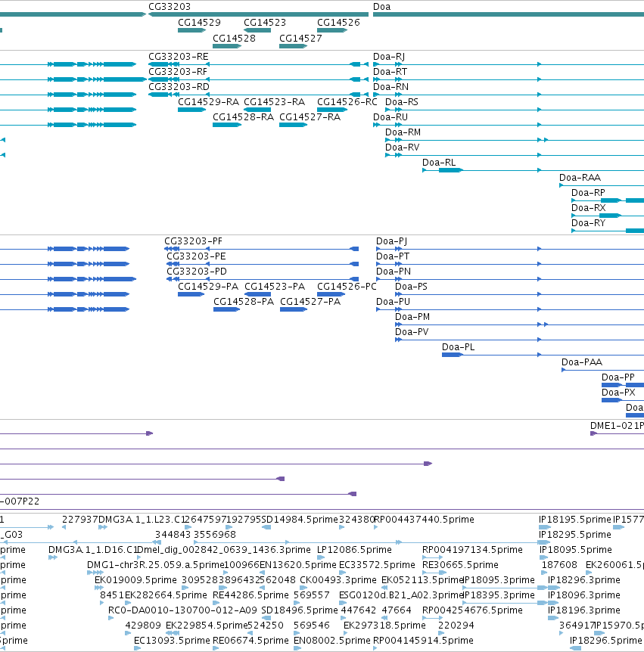The image size is (644, 652).
Task: Select EST RP004254676.5prime
Action: 472,610
